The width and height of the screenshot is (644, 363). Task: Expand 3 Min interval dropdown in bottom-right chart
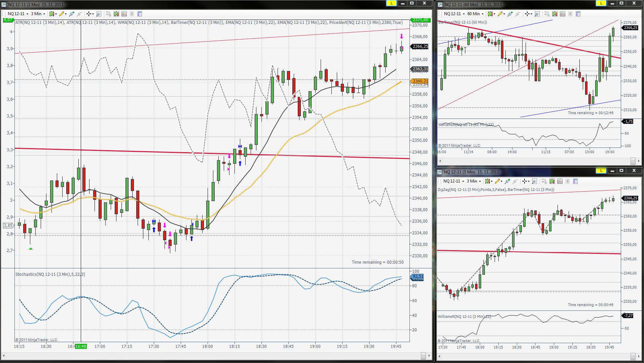click(474, 181)
